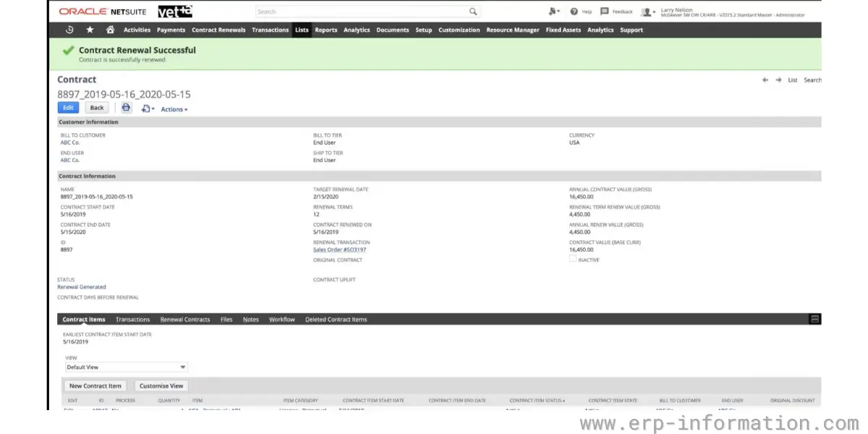Click the Create New person-plus icon
Image resolution: width=868 pixels, height=434 pixels.
point(553,12)
